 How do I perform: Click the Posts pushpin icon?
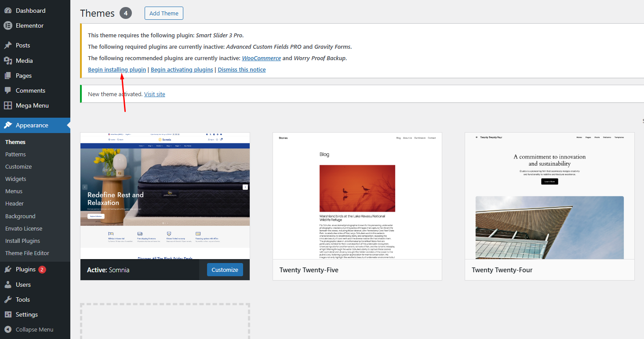tap(8, 45)
